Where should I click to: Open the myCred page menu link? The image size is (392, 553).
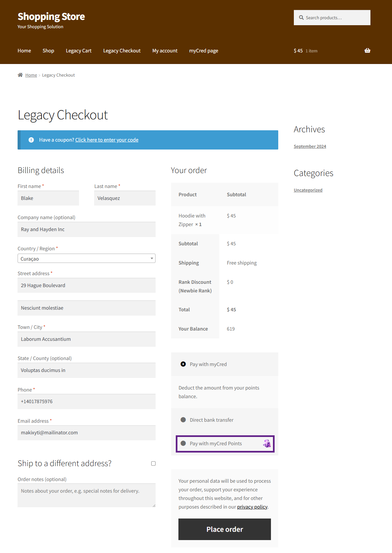[204, 51]
